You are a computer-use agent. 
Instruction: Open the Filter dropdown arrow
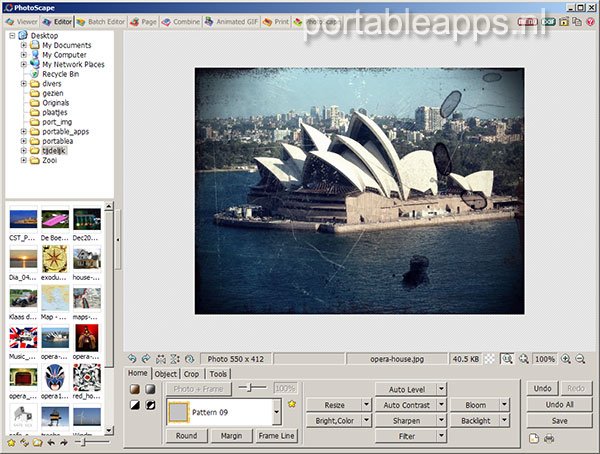441,437
